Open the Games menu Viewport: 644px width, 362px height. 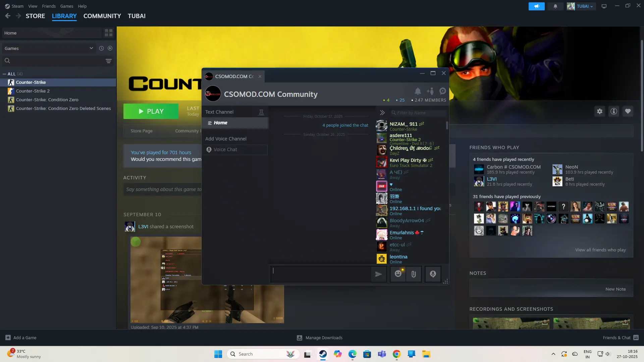(x=67, y=6)
